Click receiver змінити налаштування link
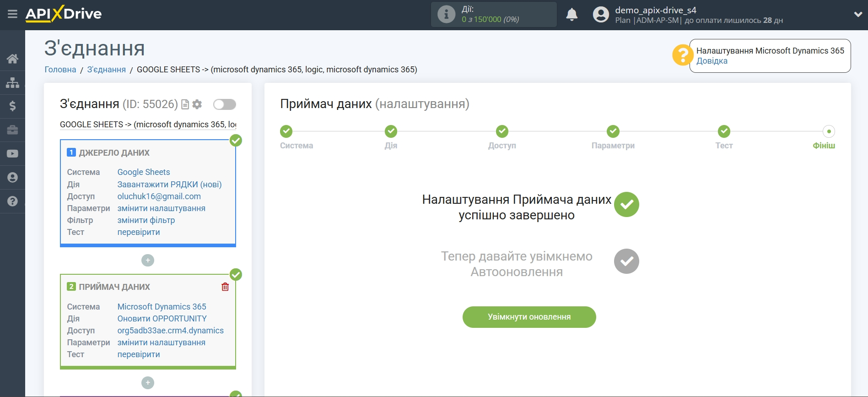The width and height of the screenshot is (868, 397). click(161, 343)
